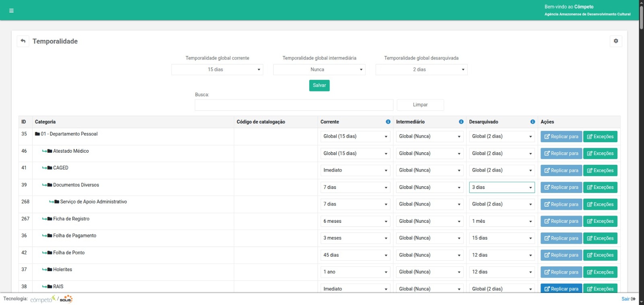
Task: Open Temporalidade global desarquivada dropdown
Action: (x=421, y=70)
